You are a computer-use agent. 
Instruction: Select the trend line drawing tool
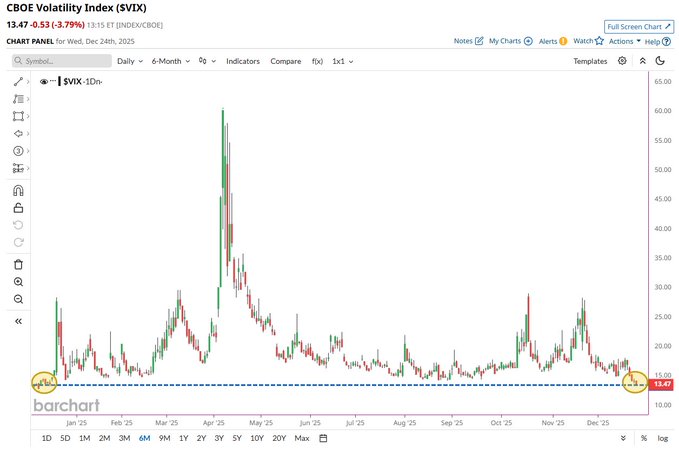coord(18,81)
